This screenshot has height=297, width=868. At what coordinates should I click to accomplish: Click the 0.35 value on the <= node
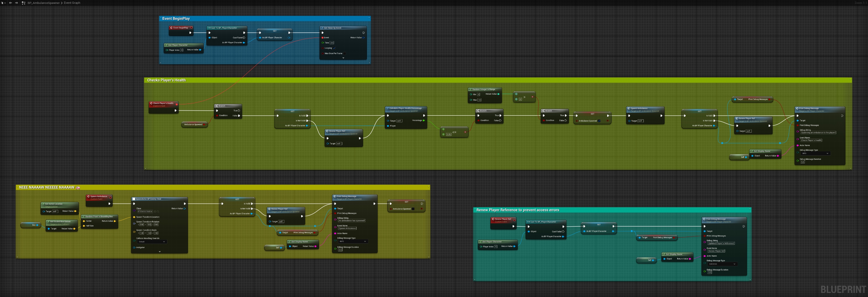(449, 134)
